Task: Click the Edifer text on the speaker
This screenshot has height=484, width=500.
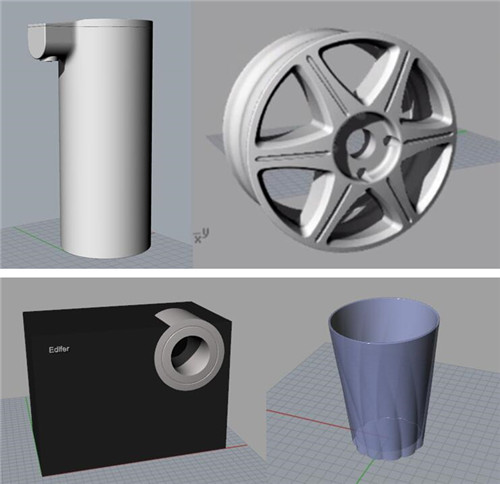Action: click(59, 349)
